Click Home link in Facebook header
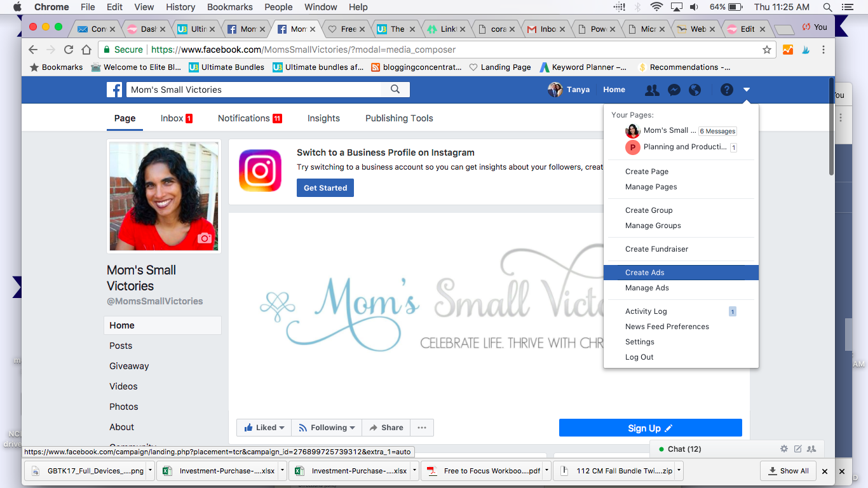868x488 pixels. [614, 90]
